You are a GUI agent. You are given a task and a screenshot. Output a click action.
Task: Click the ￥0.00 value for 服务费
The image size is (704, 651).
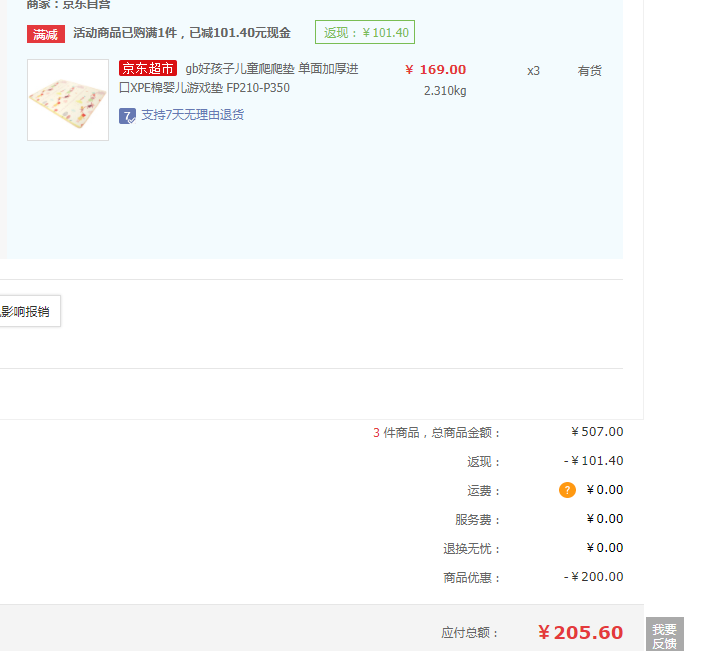coord(605,519)
